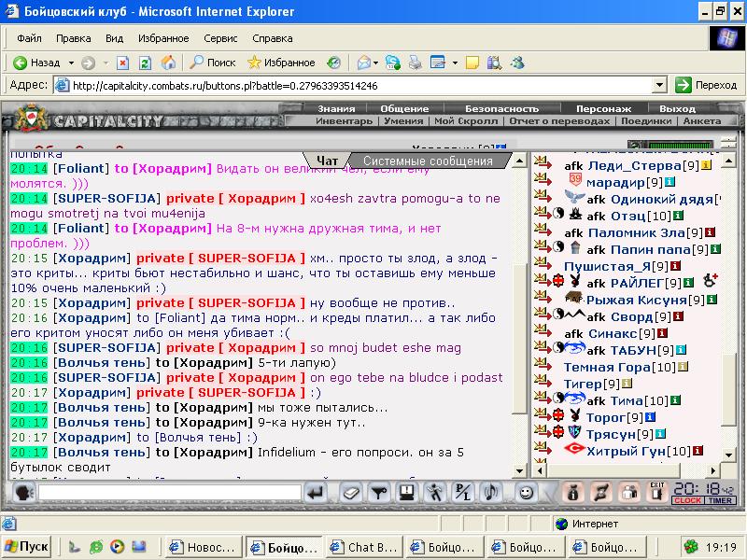
Task: Switch to the Системные сообщения tab
Action: click(x=428, y=161)
